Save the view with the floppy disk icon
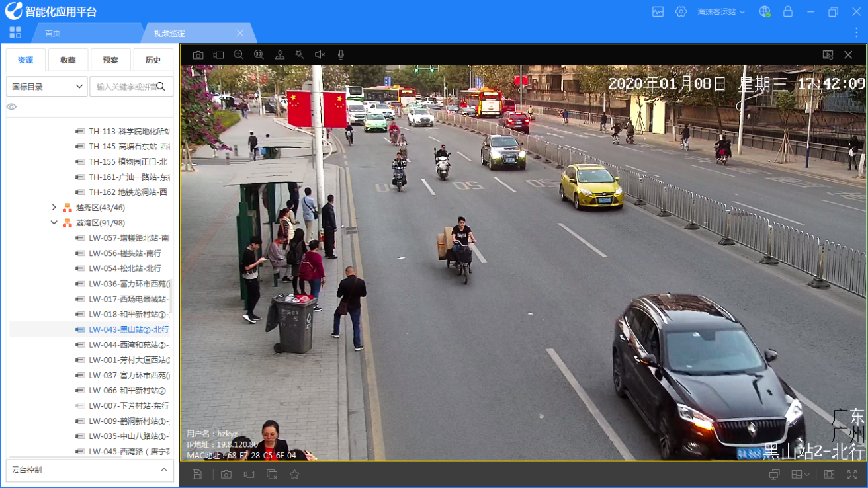The image size is (868, 488). click(x=197, y=475)
